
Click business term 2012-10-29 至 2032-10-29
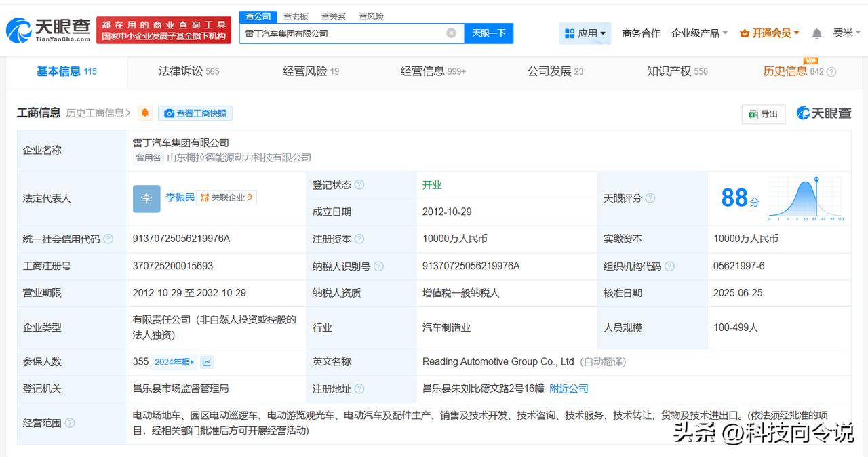[189, 293]
